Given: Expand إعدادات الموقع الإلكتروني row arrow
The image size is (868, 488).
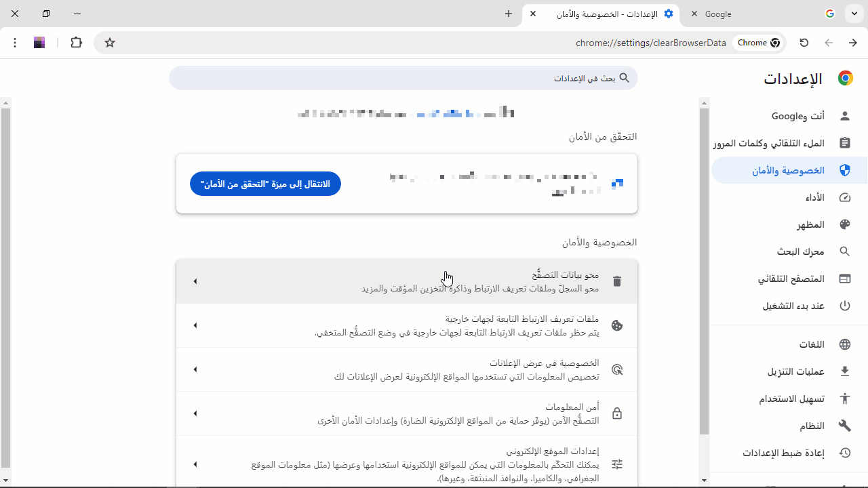Looking at the screenshot, I should [x=195, y=464].
